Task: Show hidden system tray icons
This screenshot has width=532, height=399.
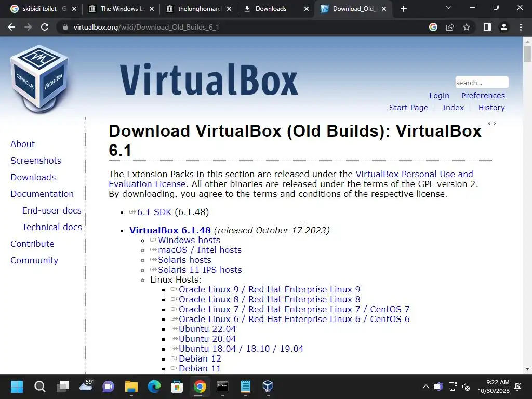Action: click(426, 387)
